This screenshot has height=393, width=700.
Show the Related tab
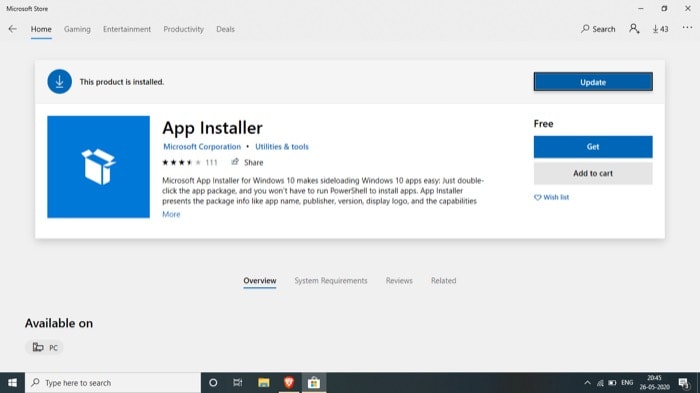tap(443, 280)
